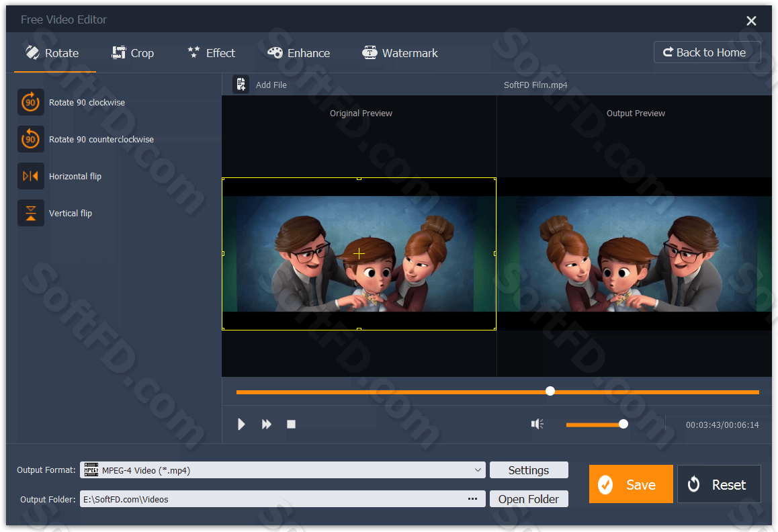Click the SoftFD Film.mp4 file name
Viewport: 778px width, 532px height.
coord(535,85)
